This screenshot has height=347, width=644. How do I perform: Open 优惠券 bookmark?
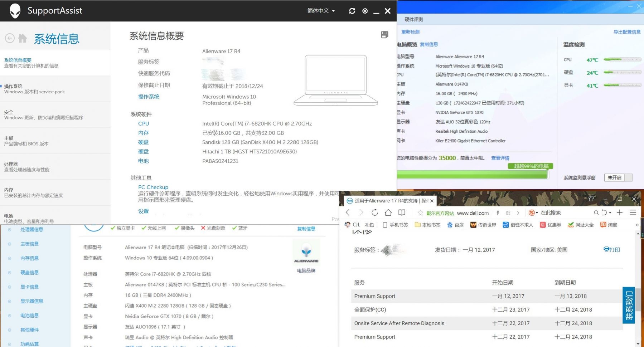(551, 225)
